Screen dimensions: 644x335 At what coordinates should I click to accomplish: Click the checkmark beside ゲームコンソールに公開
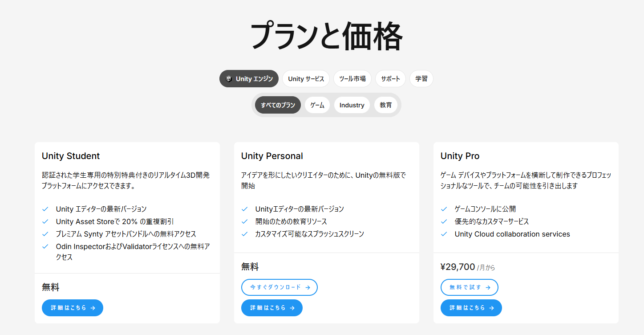(x=444, y=208)
